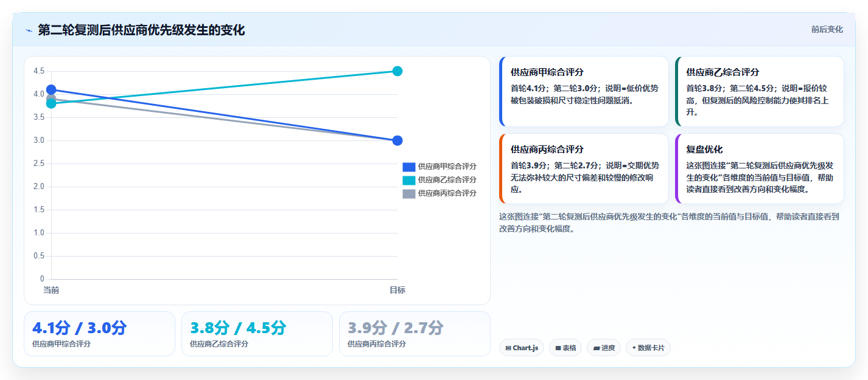Click the title 第二轮复测后供应商优先级发生的变化
The image size is (868, 380).
coord(141,30)
